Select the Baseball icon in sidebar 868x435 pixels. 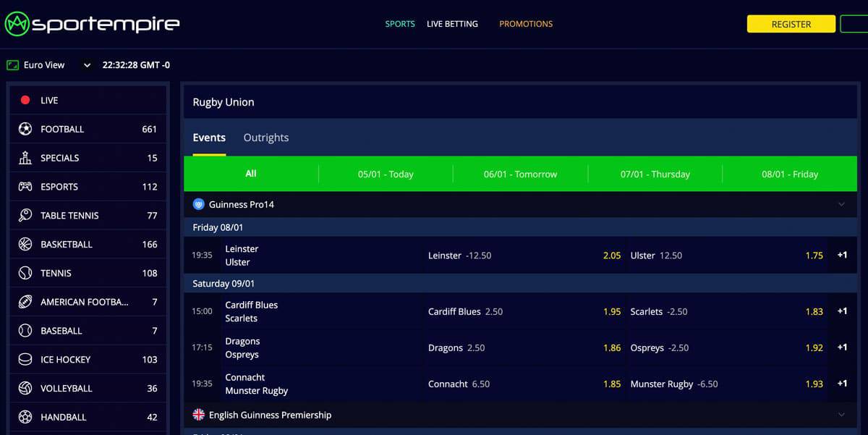[x=25, y=331]
